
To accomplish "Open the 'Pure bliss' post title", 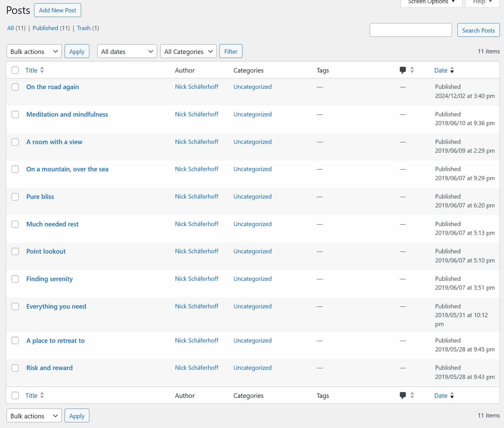I will 40,197.
